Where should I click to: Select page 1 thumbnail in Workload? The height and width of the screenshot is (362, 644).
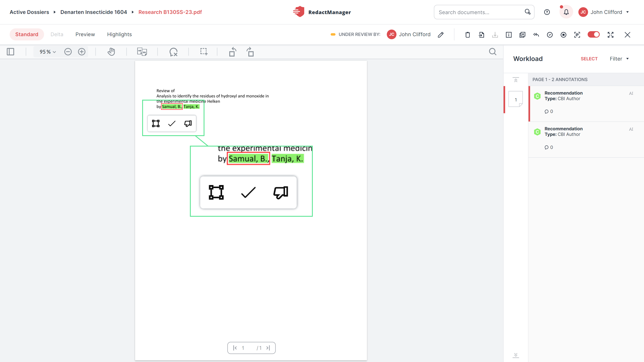(516, 99)
